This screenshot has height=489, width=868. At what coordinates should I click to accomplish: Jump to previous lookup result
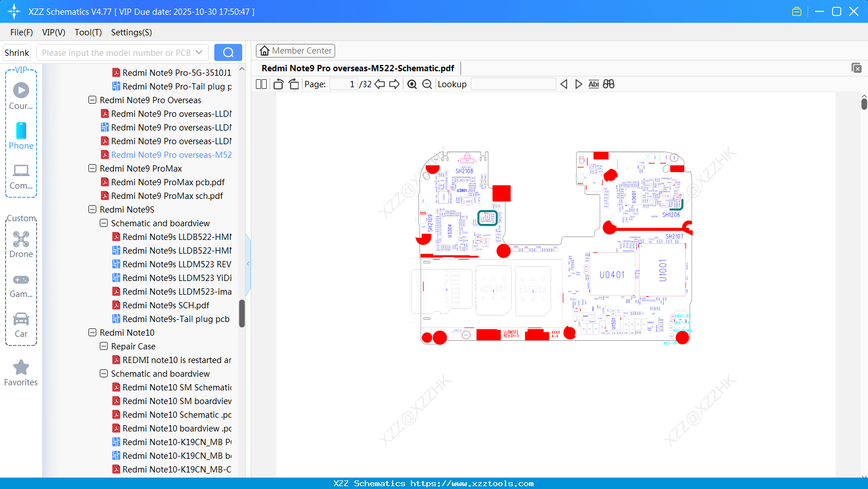564,84
